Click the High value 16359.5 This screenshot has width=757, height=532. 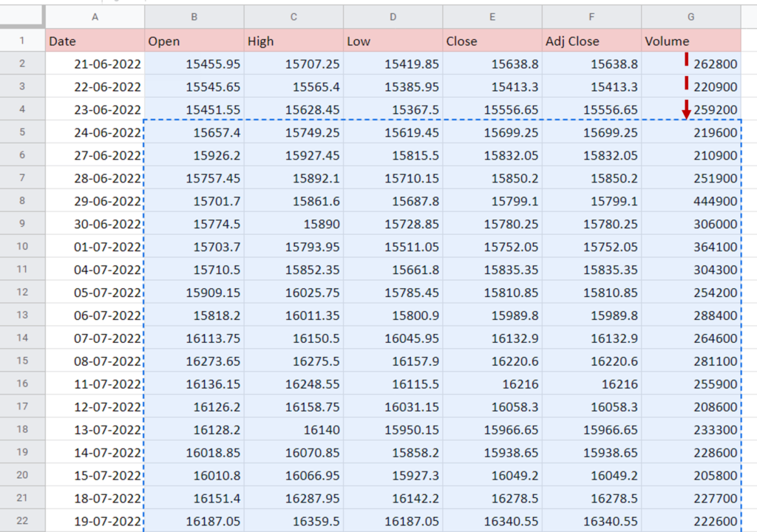click(293, 521)
